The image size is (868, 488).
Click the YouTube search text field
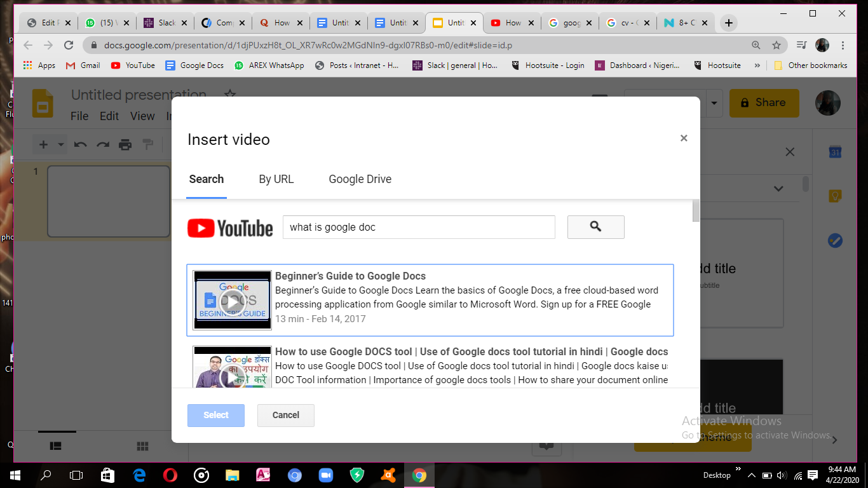point(419,227)
